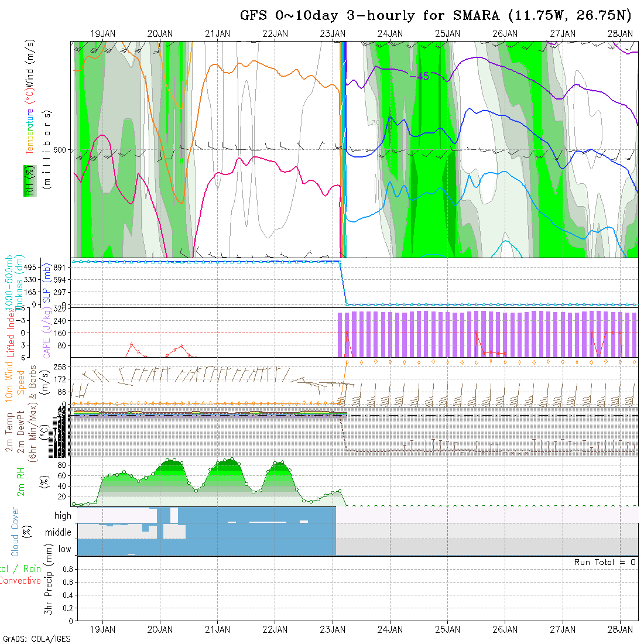Select the high cloud cover row label
Image resolution: width=644 pixels, height=644 pixels.
[x=63, y=516]
